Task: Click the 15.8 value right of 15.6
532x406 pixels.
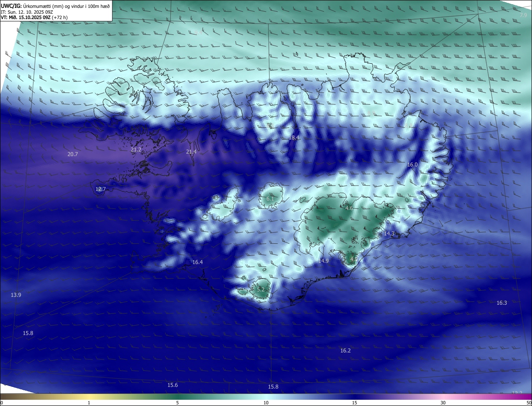Action: [273, 387]
